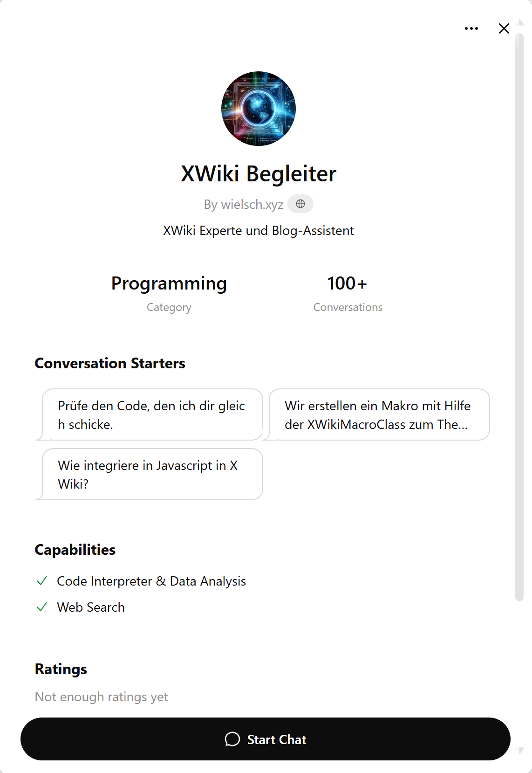Click the Web Search capability text
This screenshot has width=532, height=773.
[91, 607]
